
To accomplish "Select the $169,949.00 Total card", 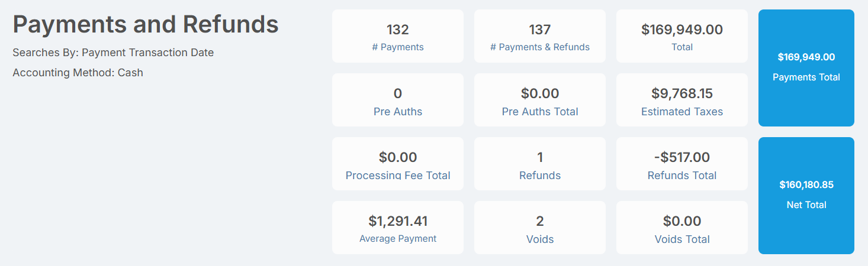I will [x=682, y=36].
